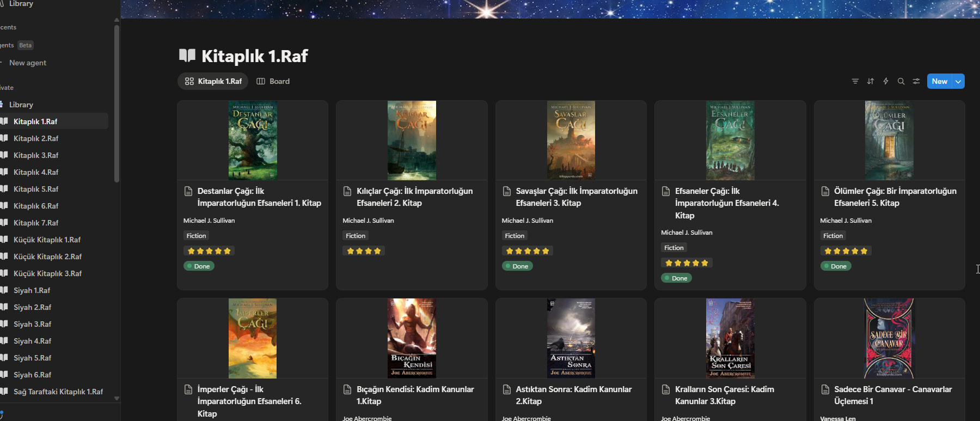This screenshot has height=421, width=980.
Task: Open view settings sliders icon
Action: pos(916,81)
